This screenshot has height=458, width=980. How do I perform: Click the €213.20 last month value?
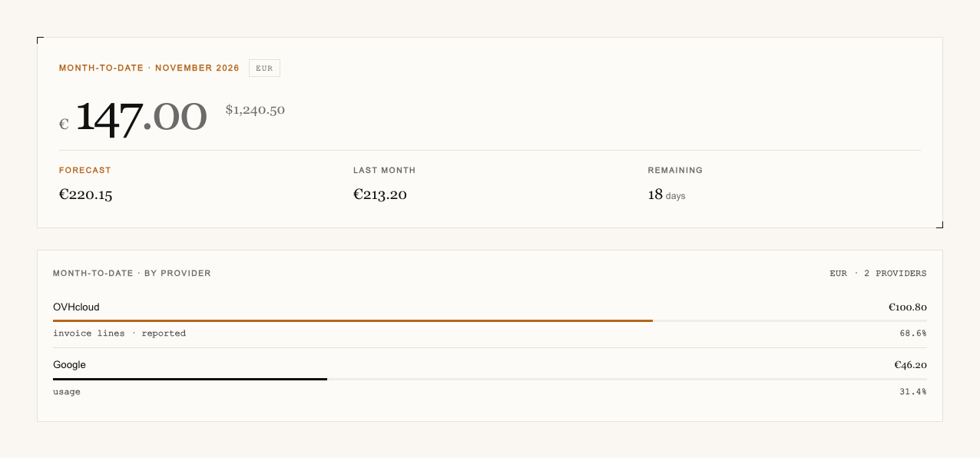point(380,194)
